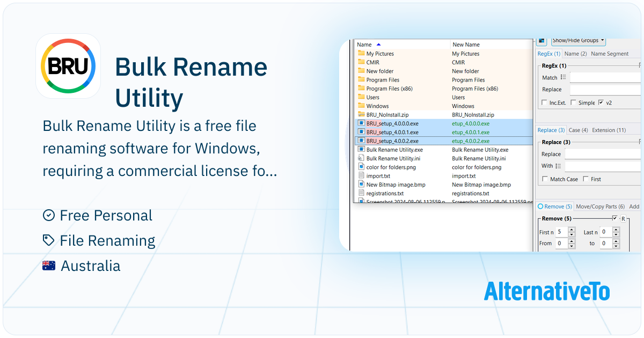Decrease the 'to' value in Remove
Viewport: 644px width, 338px height.
point(616,246)
